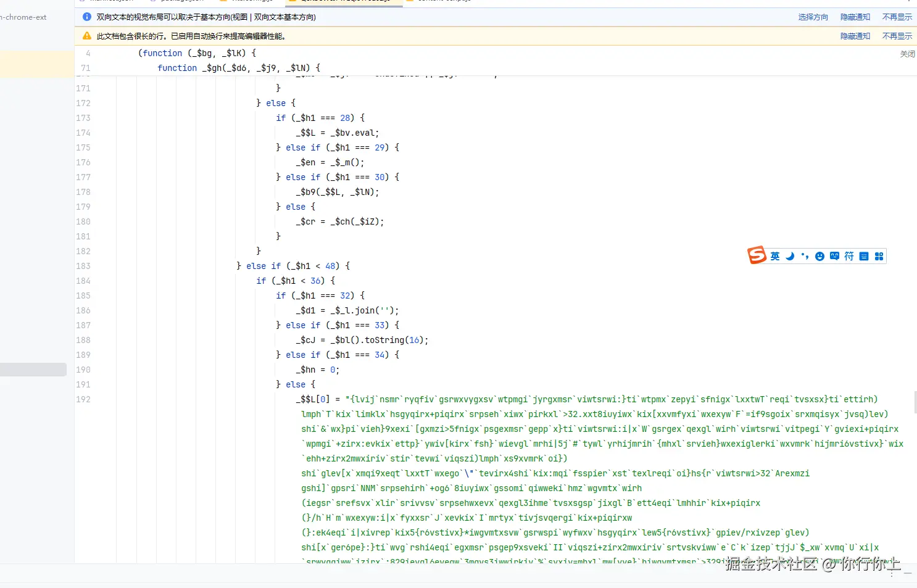Toggle Chinese/English mode via 英 icon
The height and width of the screenshot is (588, 917).
[775, 256]
